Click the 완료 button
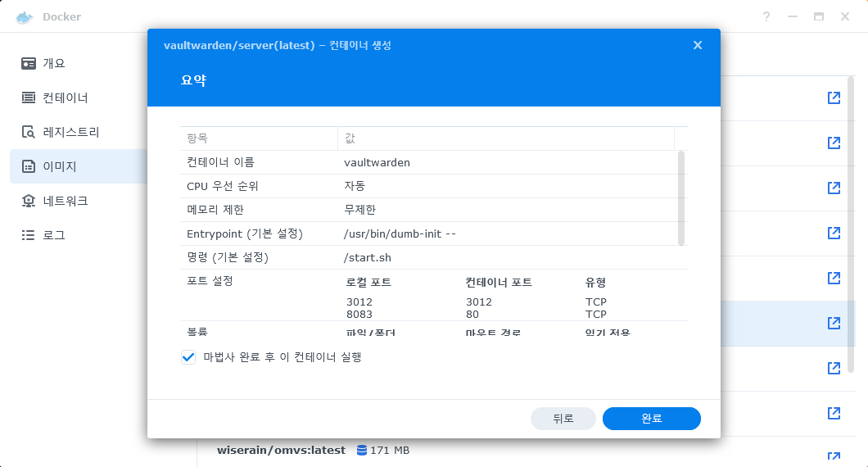The image size is (868, 467). (652, 418)
